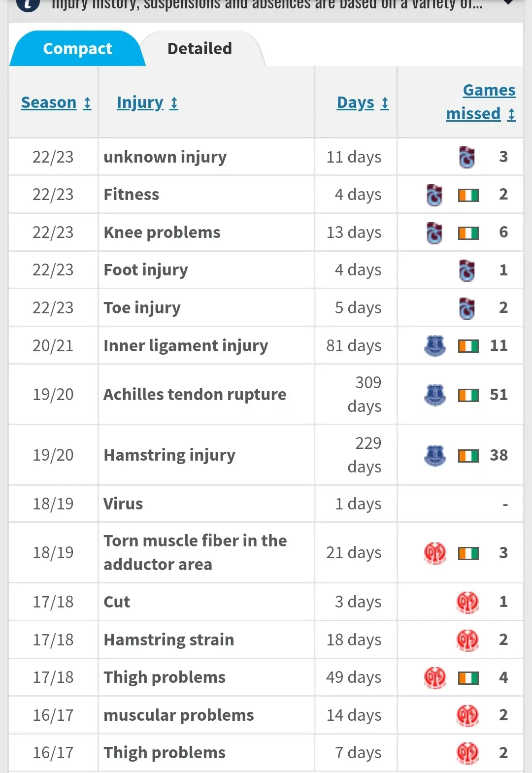Click the Games missed header link

pyautogui.click(x=480, y=102)
